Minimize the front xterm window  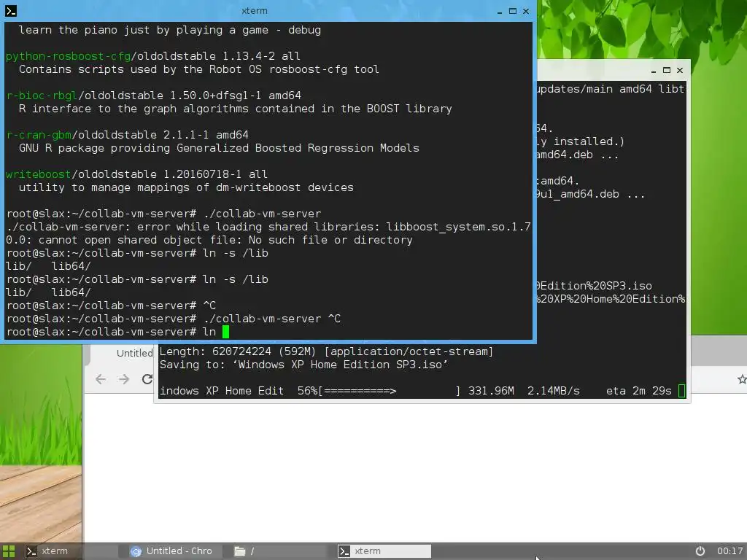[x=499, y=11]
